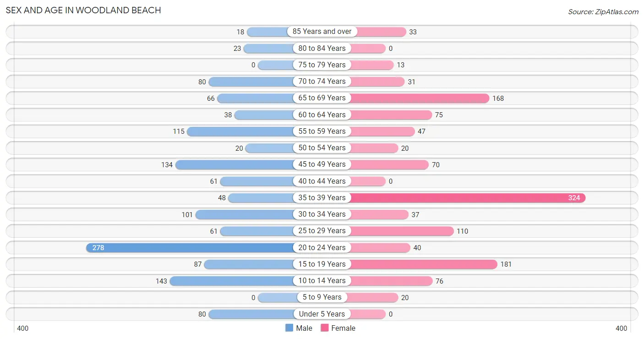Toggle the Female series legend label

point(343,328)
